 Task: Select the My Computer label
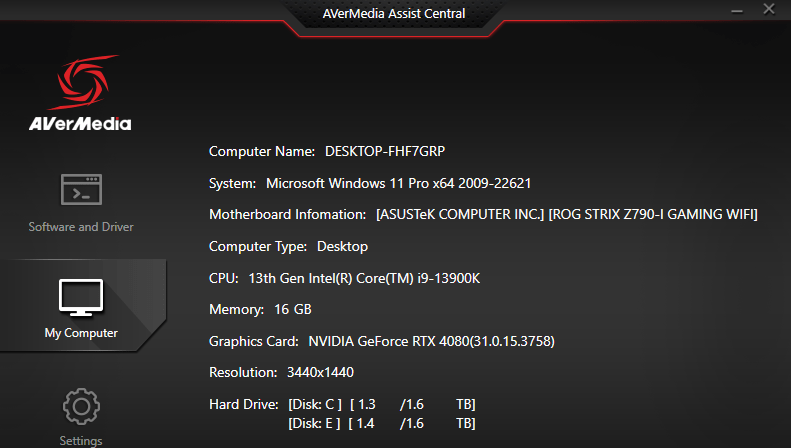click(81, 333)
